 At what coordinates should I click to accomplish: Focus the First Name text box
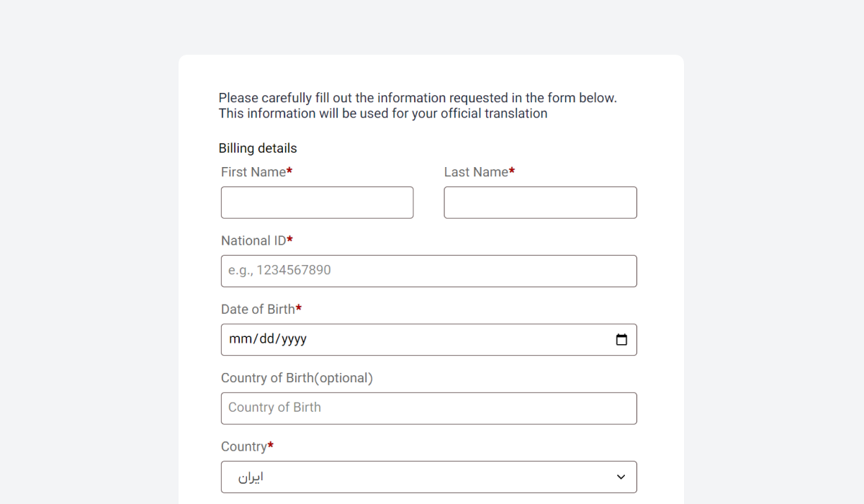coord(318,203)
